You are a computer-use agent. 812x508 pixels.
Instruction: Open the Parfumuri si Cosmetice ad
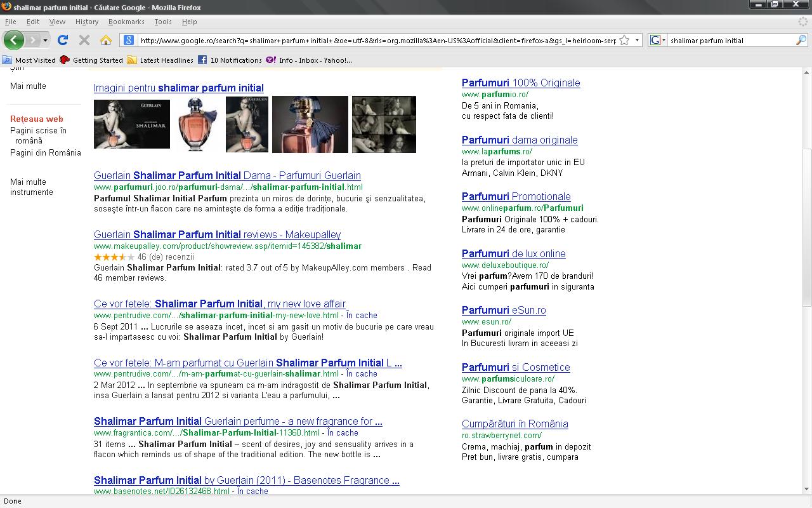tap(516, 367)
